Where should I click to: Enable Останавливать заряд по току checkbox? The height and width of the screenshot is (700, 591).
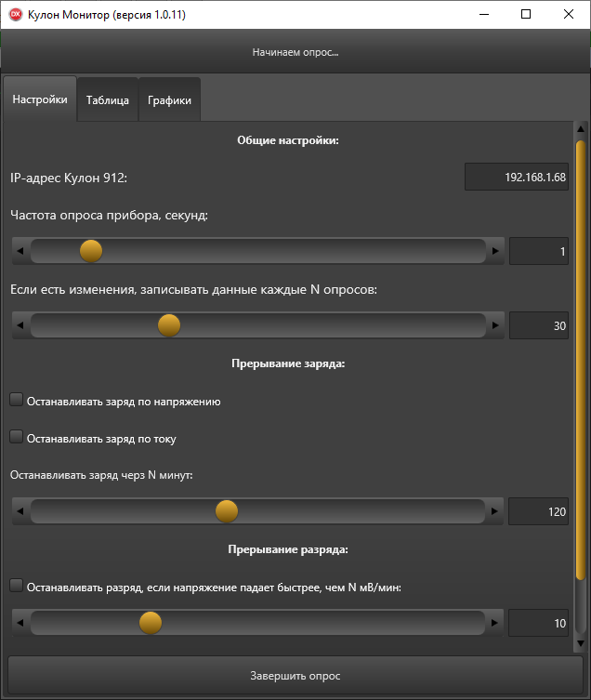(x=17, y=437)
